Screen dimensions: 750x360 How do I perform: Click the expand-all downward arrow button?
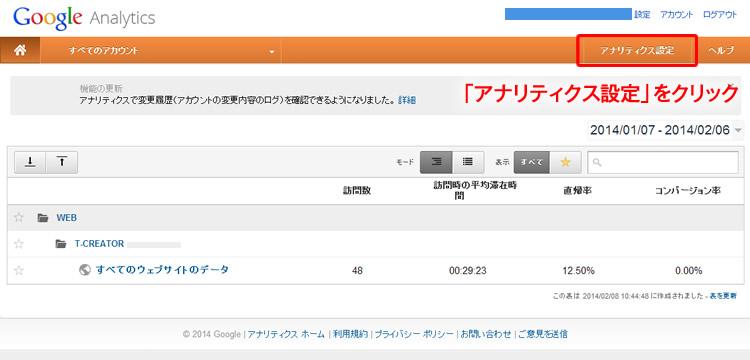pyautogui.click(x=30, y=162)
